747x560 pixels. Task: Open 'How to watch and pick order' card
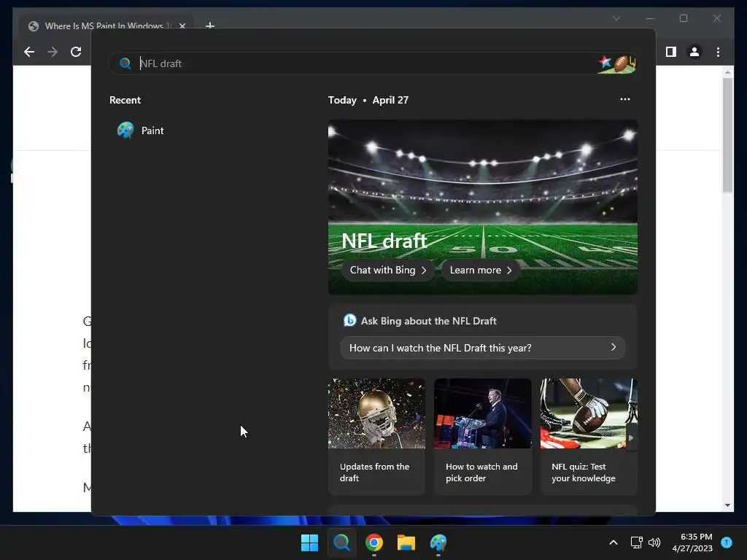coord(483,436)
